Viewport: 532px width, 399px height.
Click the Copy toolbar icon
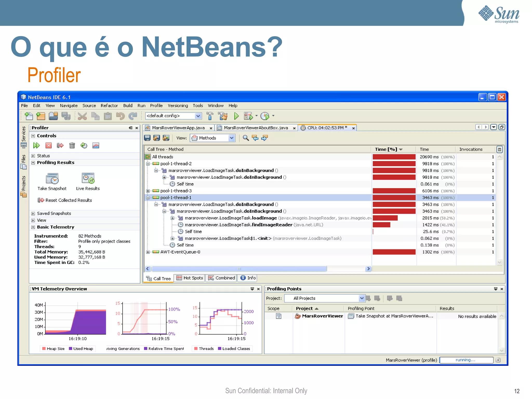coord(95,116)
